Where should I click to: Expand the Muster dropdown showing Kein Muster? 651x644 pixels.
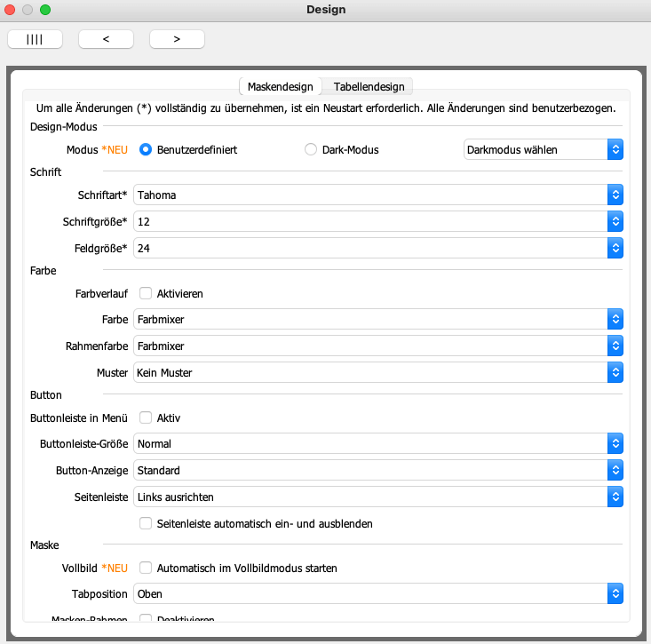tap(378, 372)
